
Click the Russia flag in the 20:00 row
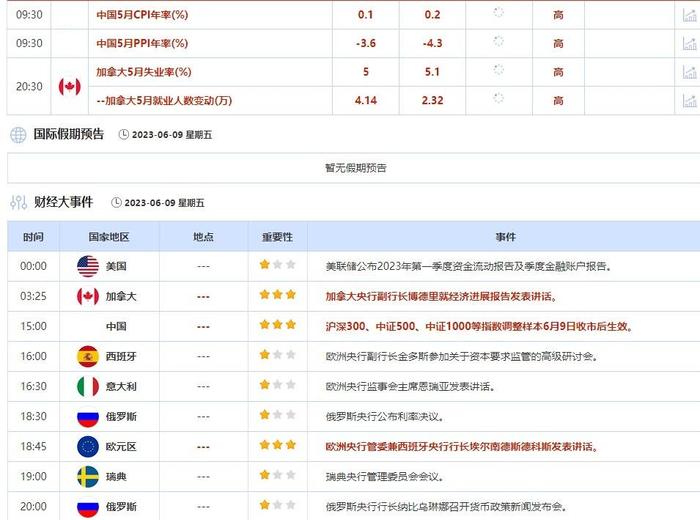tap(88, 507)
